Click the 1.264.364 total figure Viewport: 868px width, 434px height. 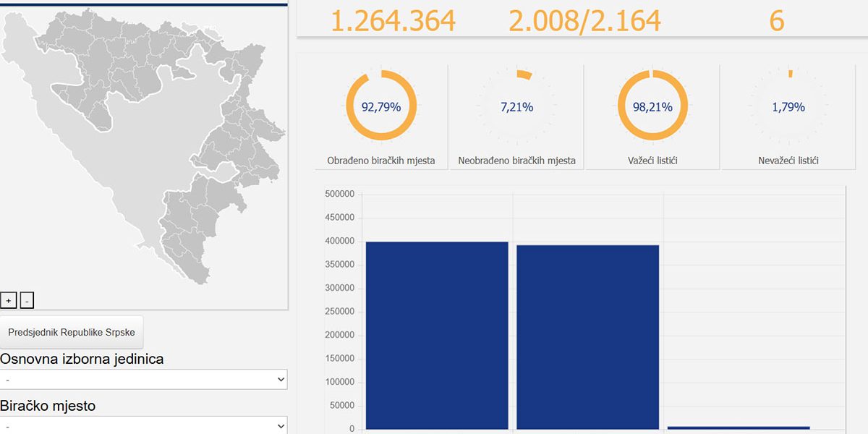pos(393,21)
